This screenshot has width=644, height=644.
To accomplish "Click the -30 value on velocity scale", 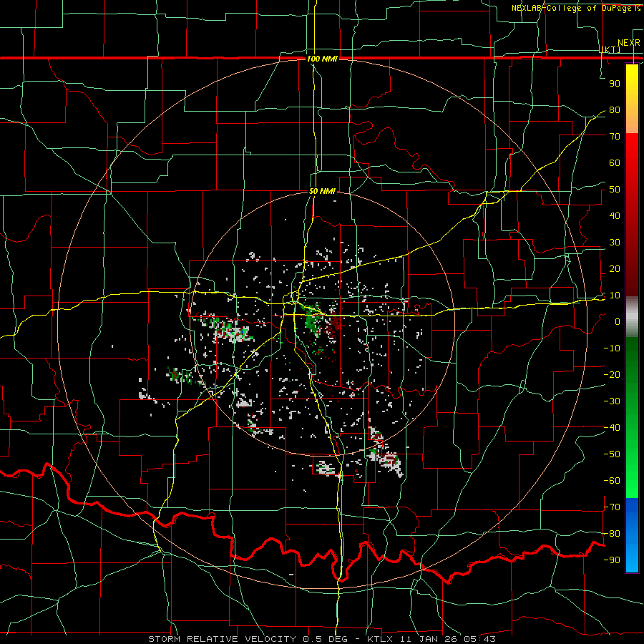I will 612,401.
